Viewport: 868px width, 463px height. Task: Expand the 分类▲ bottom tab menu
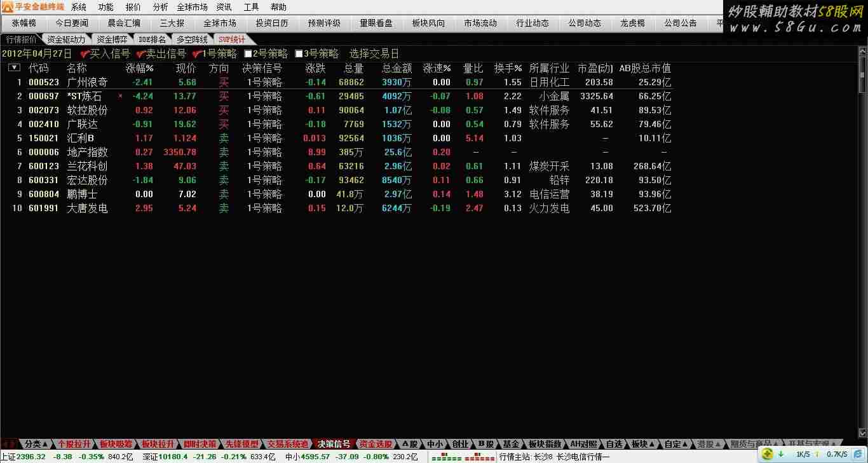point(36,444)
